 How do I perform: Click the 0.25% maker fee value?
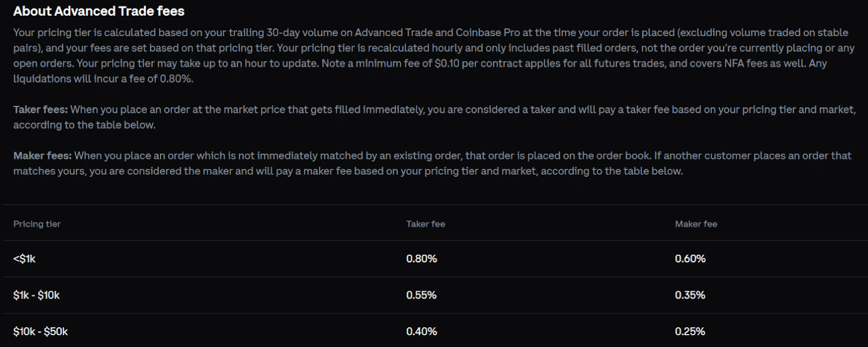690,331
